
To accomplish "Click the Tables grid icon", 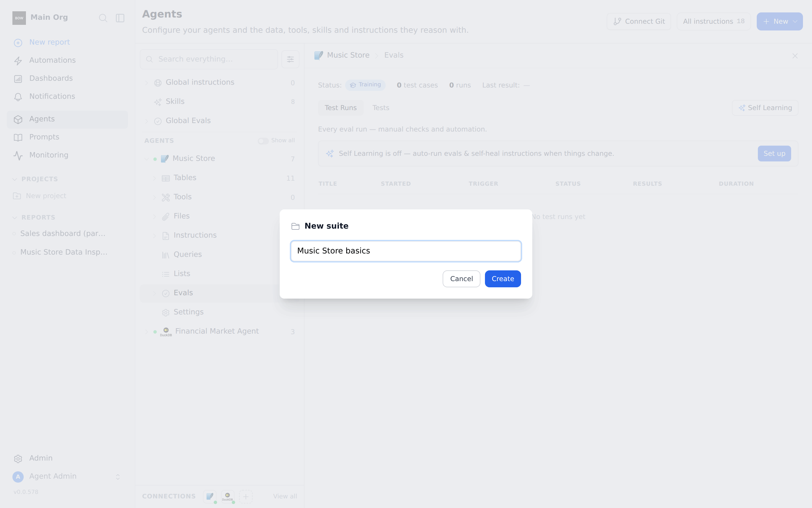I will (x=166, y=178).
